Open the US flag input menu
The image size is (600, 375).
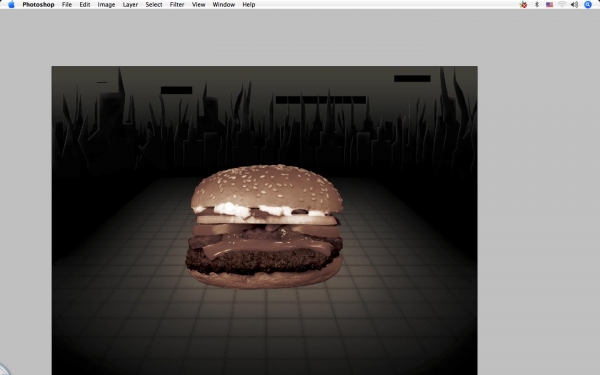tap(549, 5)
